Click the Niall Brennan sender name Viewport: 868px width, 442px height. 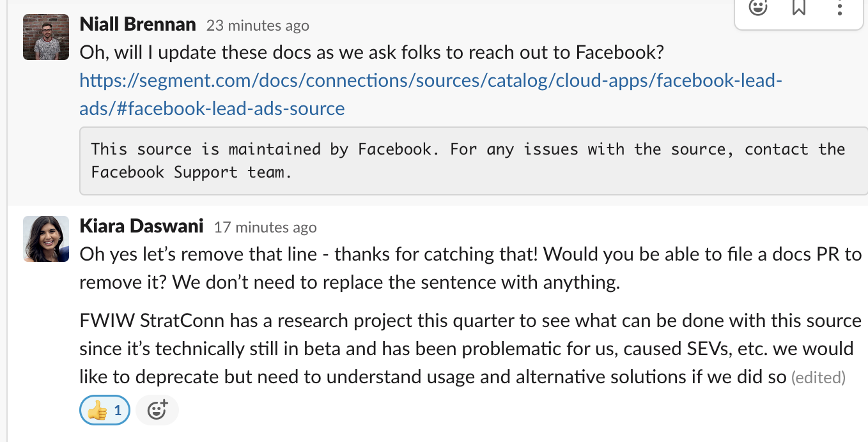137,24
